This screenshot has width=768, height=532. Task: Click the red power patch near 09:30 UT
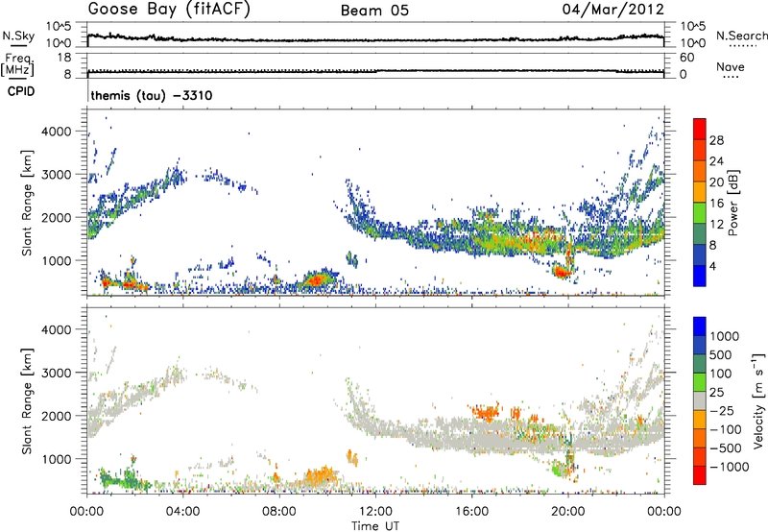tap(316, 280)
